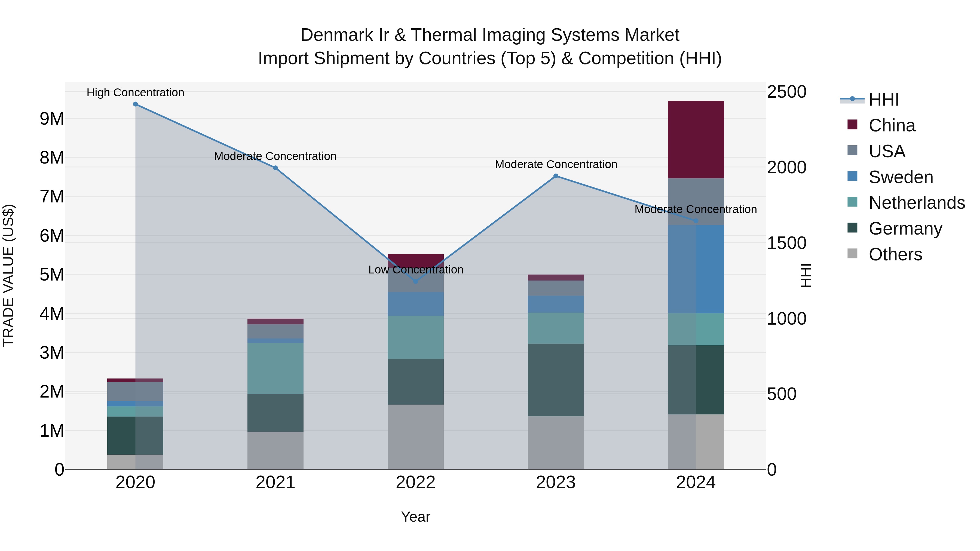Click the Low Concentration annotation
This screenshot has width=980, height=551.
416,270
